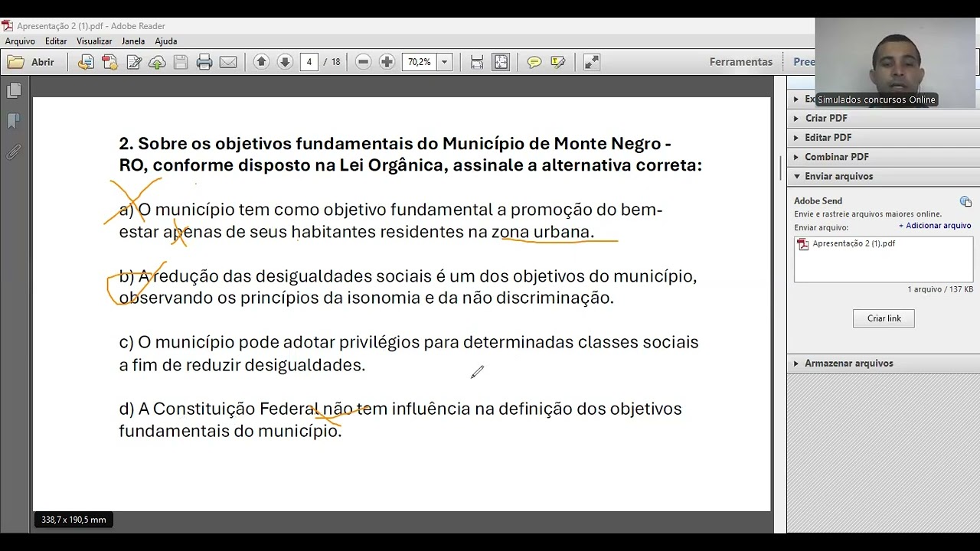
Task: Click the create PDF icon in toolbar
Action: coord(109,62)
